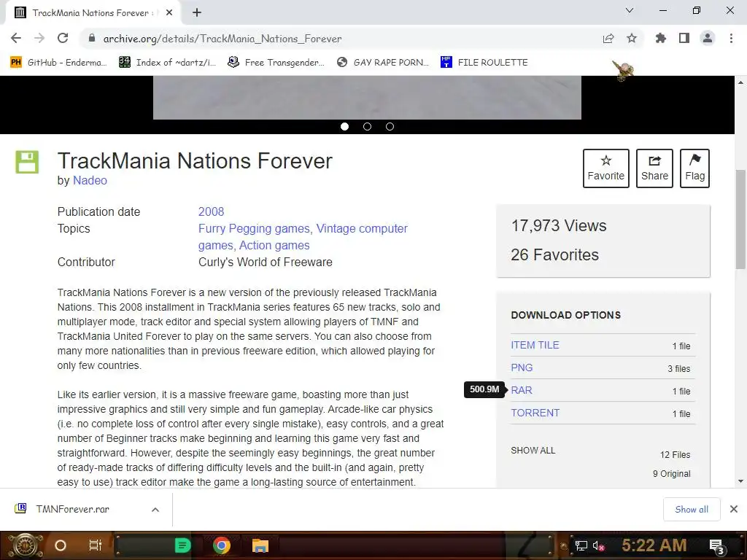Image resolution: width=747 pixels, height=560 pixels.
Task: Download PNG files option
Action: (522, 367)
